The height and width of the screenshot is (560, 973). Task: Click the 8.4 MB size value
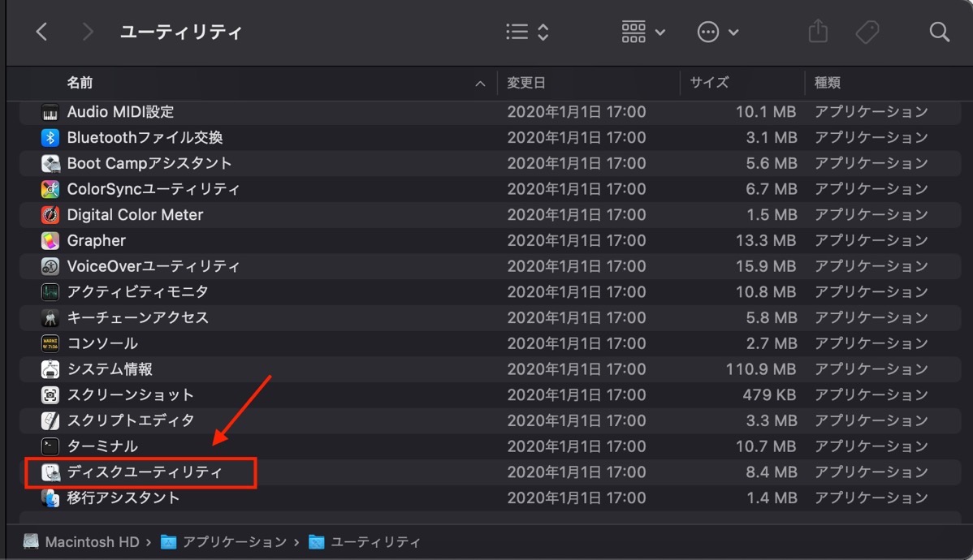coord(772,472)
